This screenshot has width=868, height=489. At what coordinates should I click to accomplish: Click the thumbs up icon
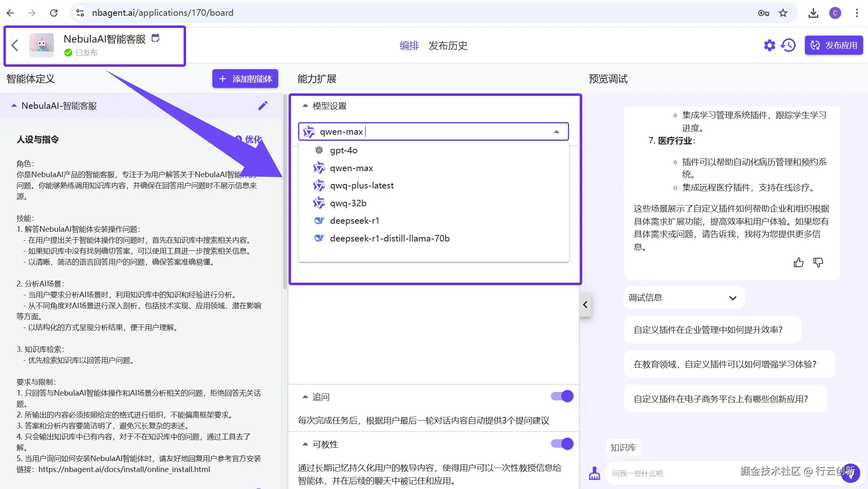(798, 263)
